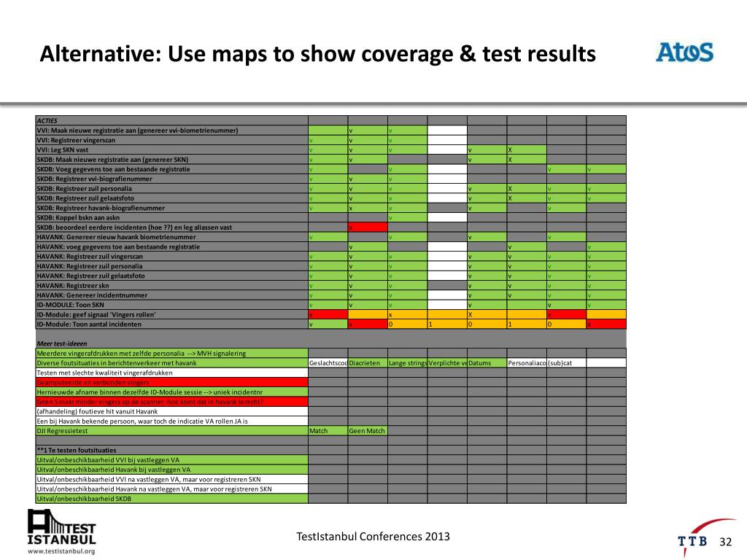The image size is (747, 560).
Task: Select row 'SKDB: Koppel bskn aan askn'
Action: tap(172, 217)
